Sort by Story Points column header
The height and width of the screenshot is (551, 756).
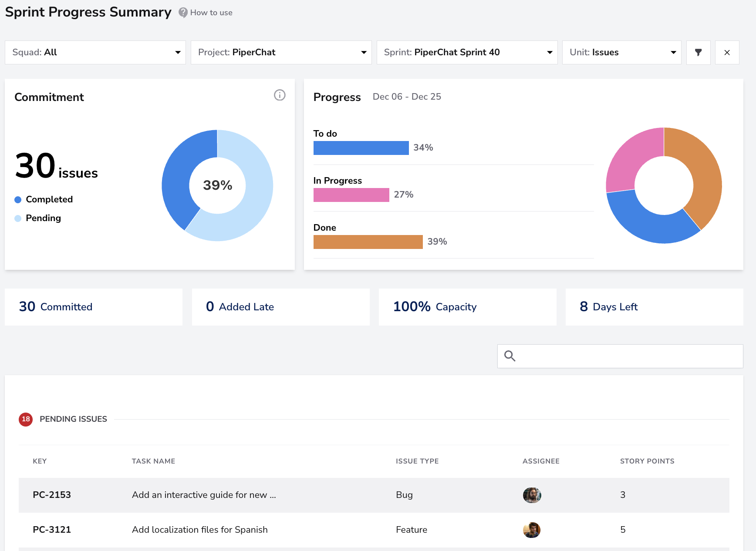[647, 461]
